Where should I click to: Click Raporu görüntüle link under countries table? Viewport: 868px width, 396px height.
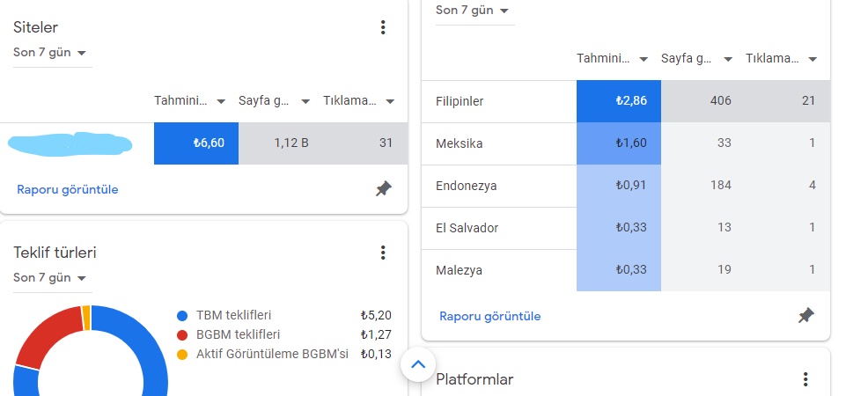coord(489,316)
